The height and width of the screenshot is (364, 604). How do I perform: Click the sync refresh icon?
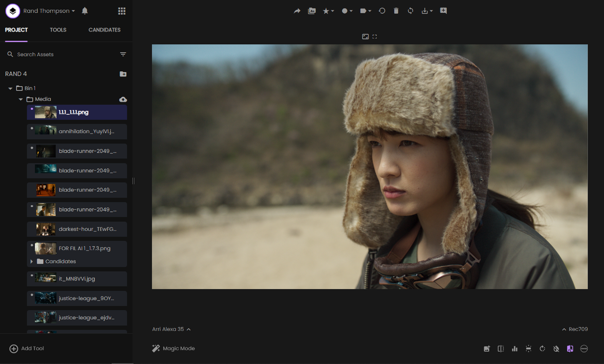pos(411,11)
